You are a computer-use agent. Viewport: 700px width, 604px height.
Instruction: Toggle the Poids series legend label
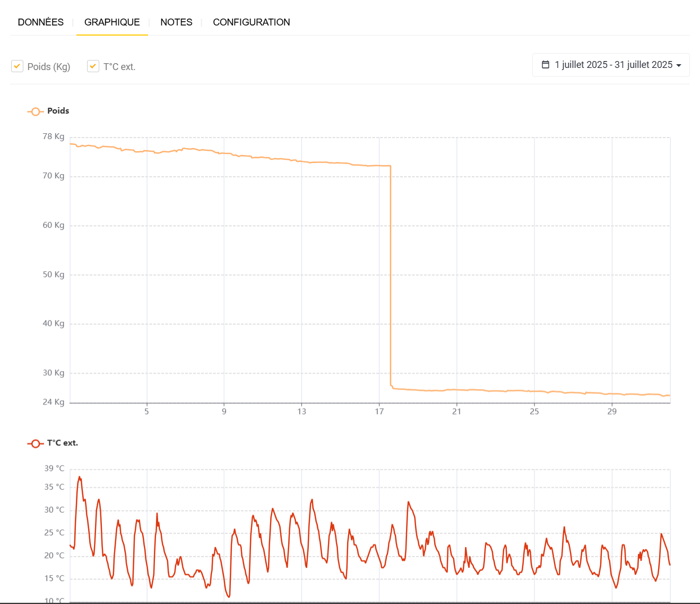click(58, 111)
